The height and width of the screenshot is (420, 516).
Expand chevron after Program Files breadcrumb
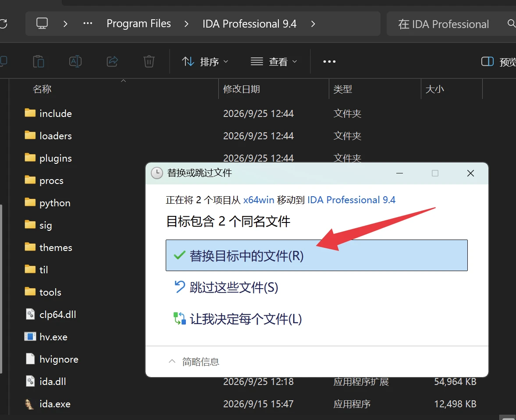(x=186, y=24)
